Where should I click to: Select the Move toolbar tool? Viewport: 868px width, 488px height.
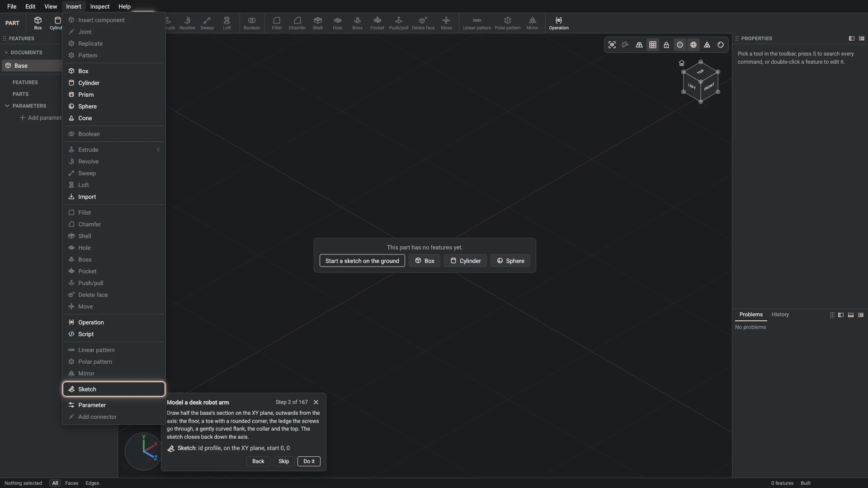pos(446,23)
